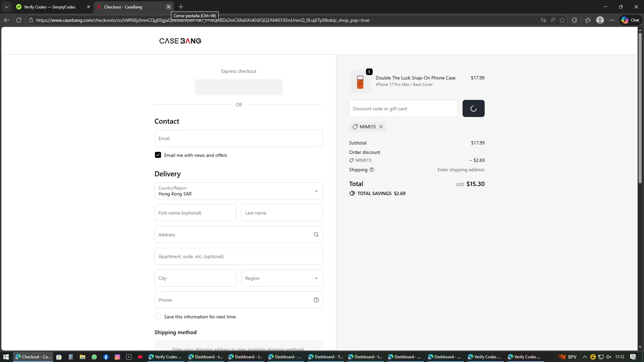Select the Checkout - CaseBang tab
The height and width of the screenshot is (362, 644).
[129, 7]
